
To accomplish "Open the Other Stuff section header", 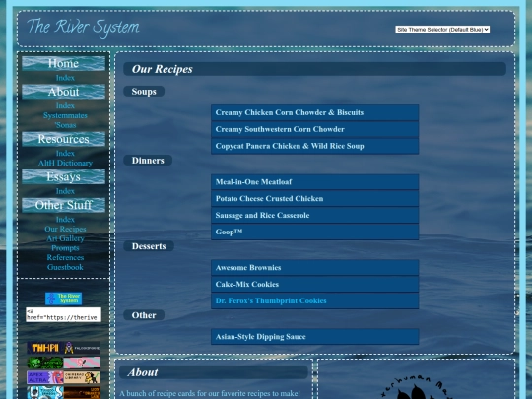I will (63, 205).
